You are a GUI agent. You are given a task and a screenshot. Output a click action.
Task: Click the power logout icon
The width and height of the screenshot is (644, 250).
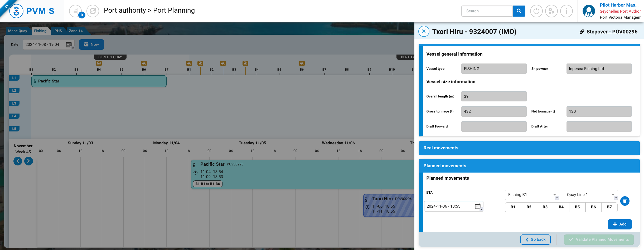[x=536, y=11]
